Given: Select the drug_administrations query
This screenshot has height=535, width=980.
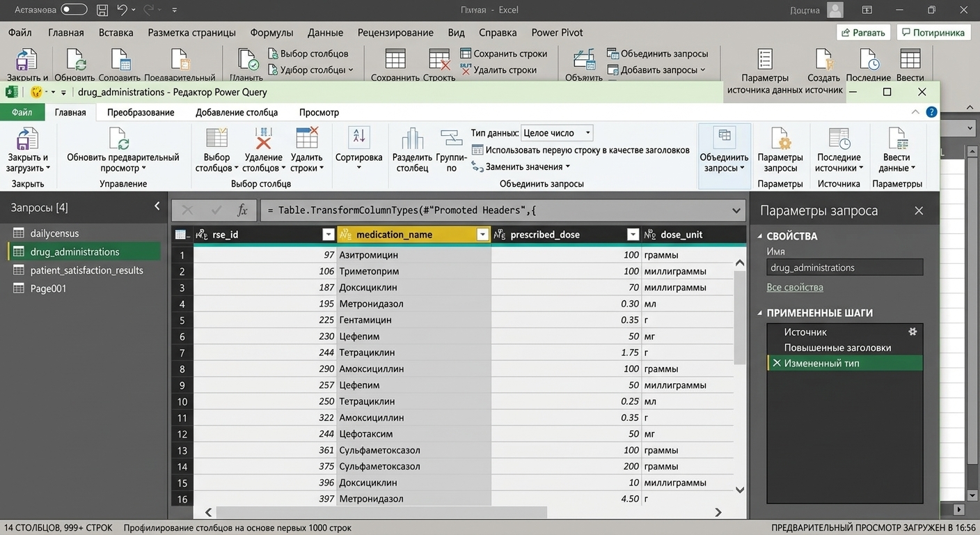Looking at the screenshot, I should coord(84,251).
